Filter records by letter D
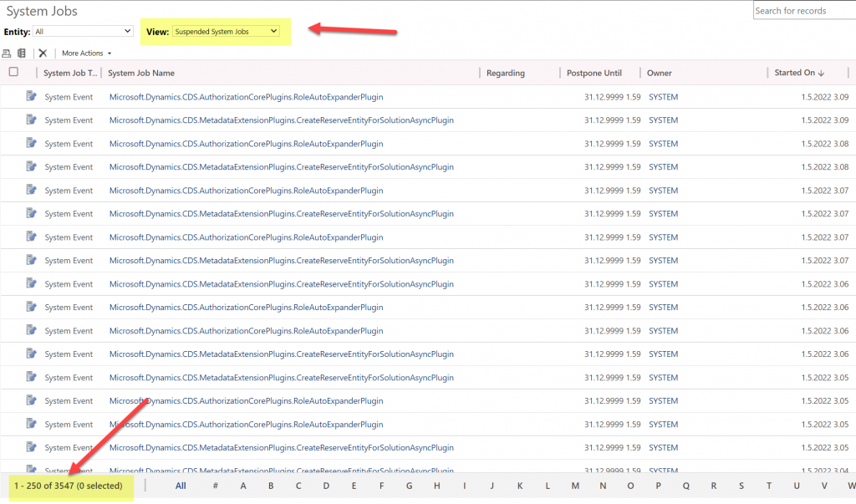Screen dimensions: 856x504 (327, 486)
